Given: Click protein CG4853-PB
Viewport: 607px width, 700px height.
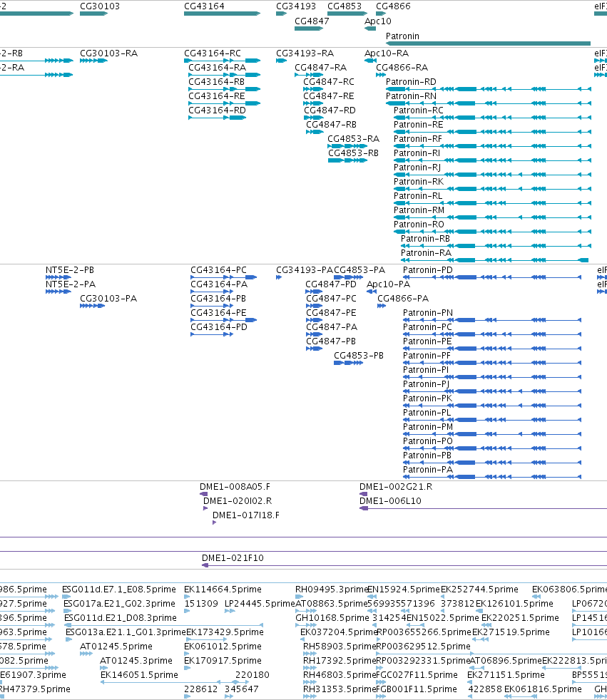Looking at the screenshot, I should coord(359,356).
